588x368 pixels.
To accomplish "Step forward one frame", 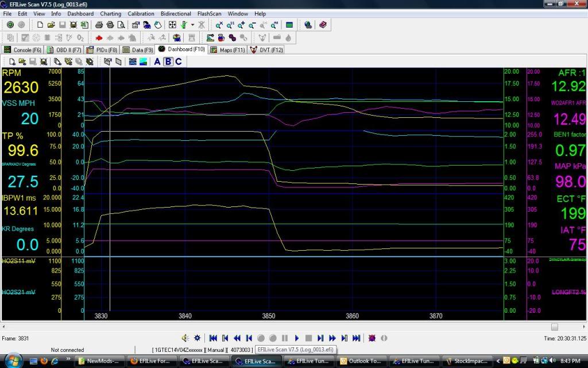I will tap(320, 338).
